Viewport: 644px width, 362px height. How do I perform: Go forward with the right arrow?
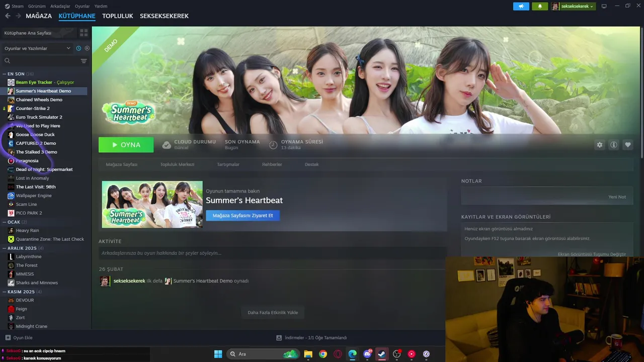coord(18,16)
